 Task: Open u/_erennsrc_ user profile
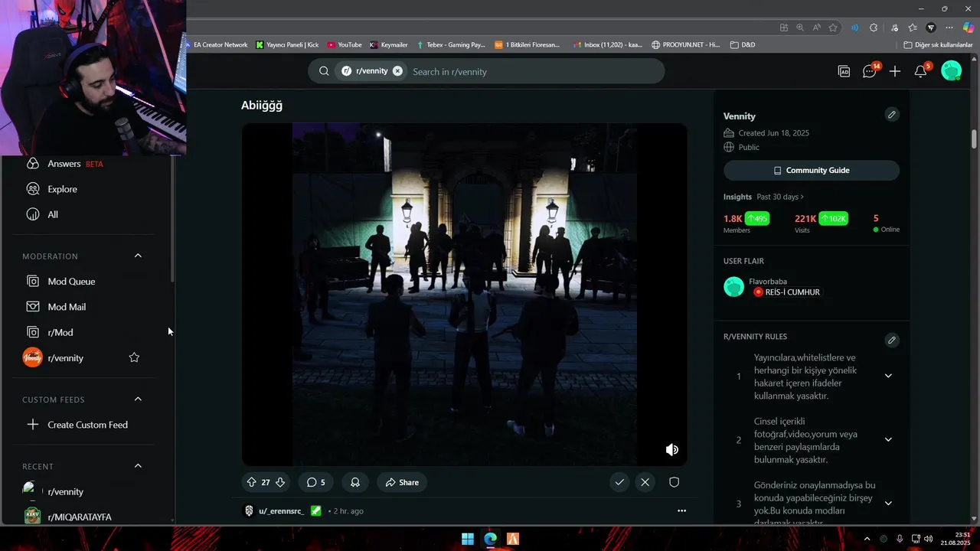(x=281, y=510)
